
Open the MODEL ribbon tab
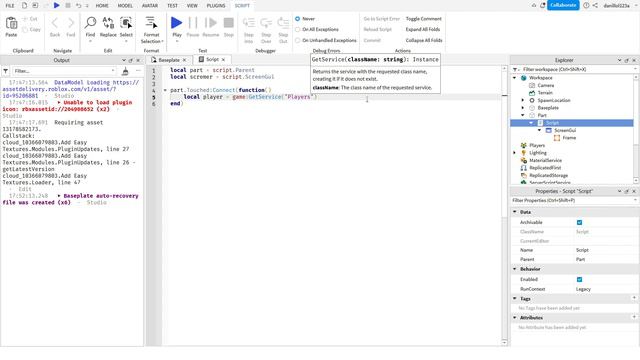pos(125,6)
